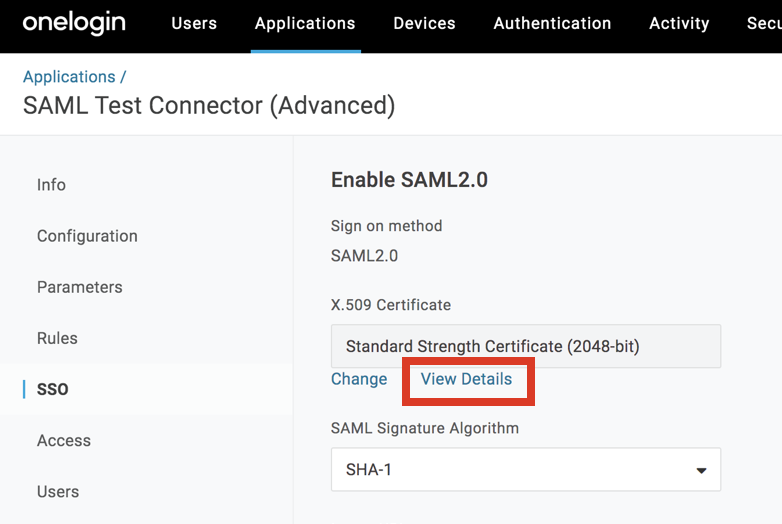The width and height of the screenshot is (782, 524).
Task: Go back via the Applications breadcrumb link
Action: 69,77
